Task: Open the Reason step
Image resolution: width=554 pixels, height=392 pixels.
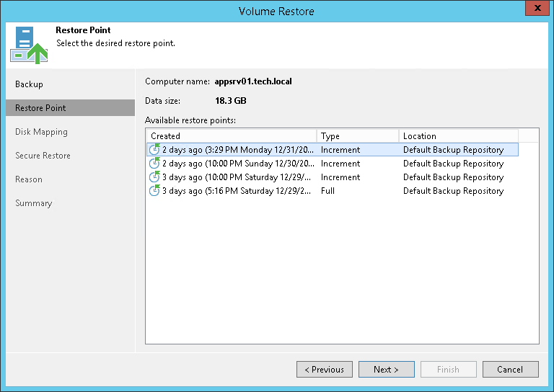Action: [29, 179]
